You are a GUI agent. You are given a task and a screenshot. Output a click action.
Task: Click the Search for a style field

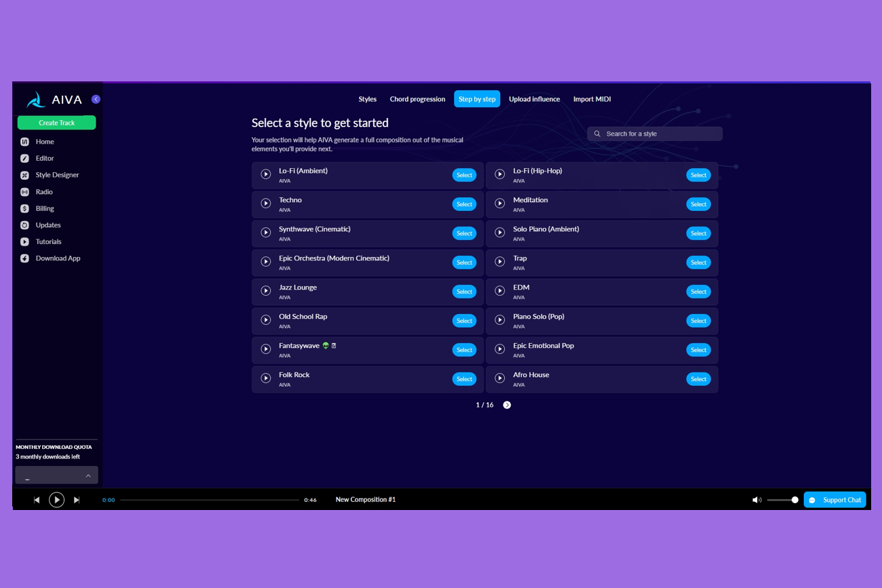pos(655,134)
